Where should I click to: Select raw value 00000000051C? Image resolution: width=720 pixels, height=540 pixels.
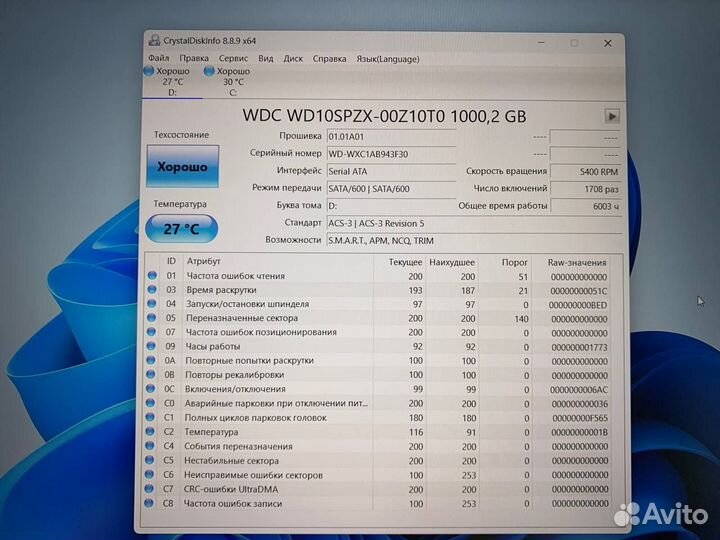coord(579,291)
